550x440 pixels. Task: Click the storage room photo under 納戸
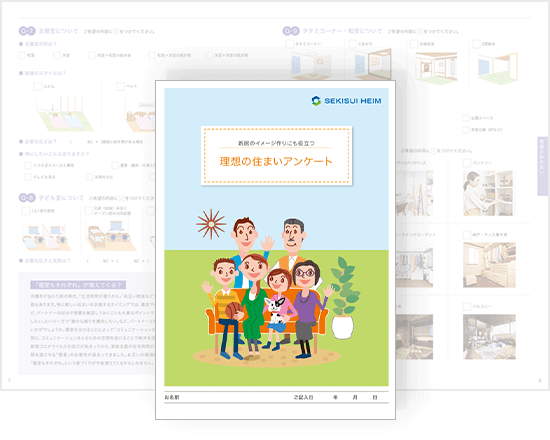pyautogui.click(x=489, y=265)
